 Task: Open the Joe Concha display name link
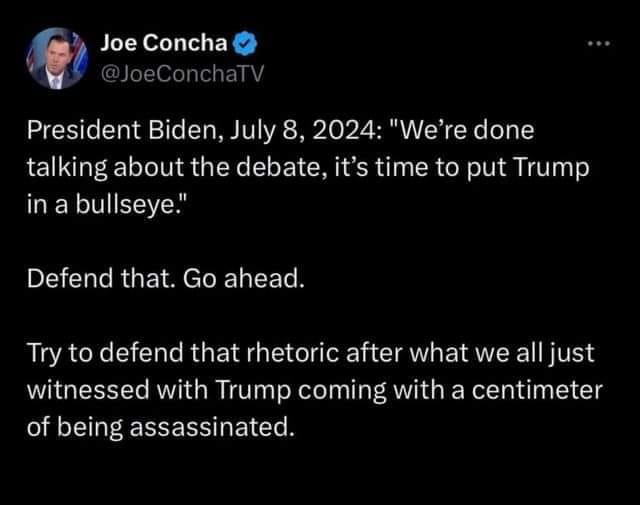point(165,45)
